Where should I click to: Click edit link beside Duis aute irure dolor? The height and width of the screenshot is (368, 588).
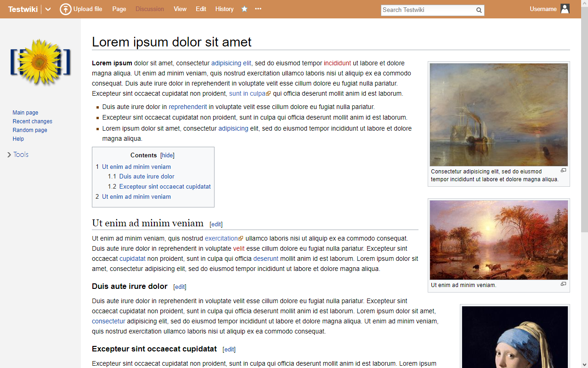click(x=180, y=287)
